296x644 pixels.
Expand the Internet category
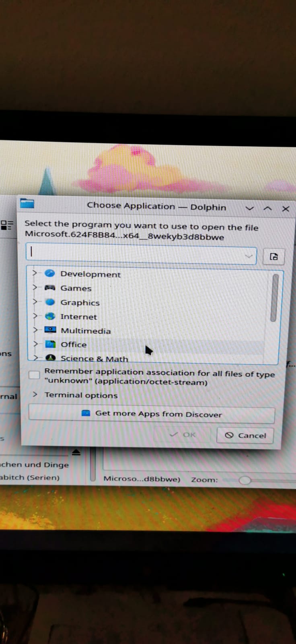pos(35,316)
